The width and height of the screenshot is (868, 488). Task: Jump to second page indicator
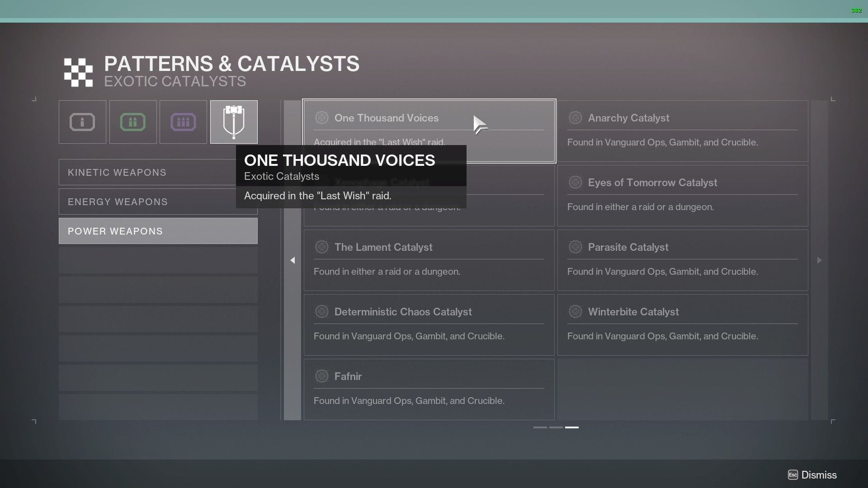556,427
